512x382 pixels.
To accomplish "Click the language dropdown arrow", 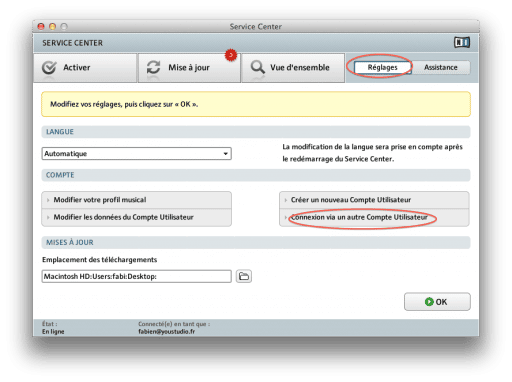I will tap(226, 154).
